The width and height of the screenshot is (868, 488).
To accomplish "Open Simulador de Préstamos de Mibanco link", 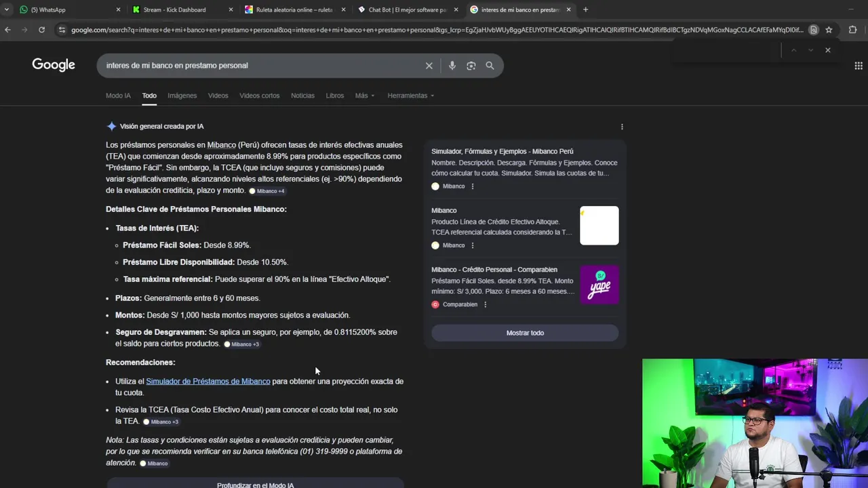I will (x=208, y=382).
